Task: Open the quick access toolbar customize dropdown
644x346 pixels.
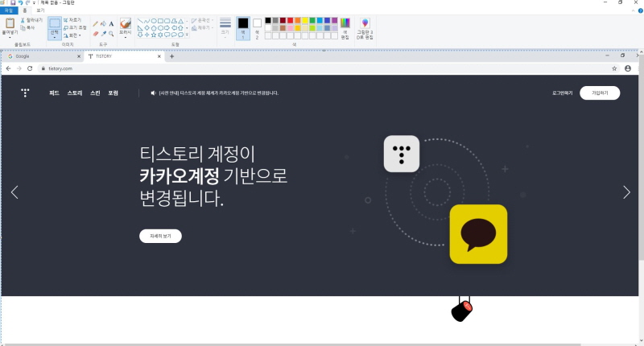Action: 34,3
